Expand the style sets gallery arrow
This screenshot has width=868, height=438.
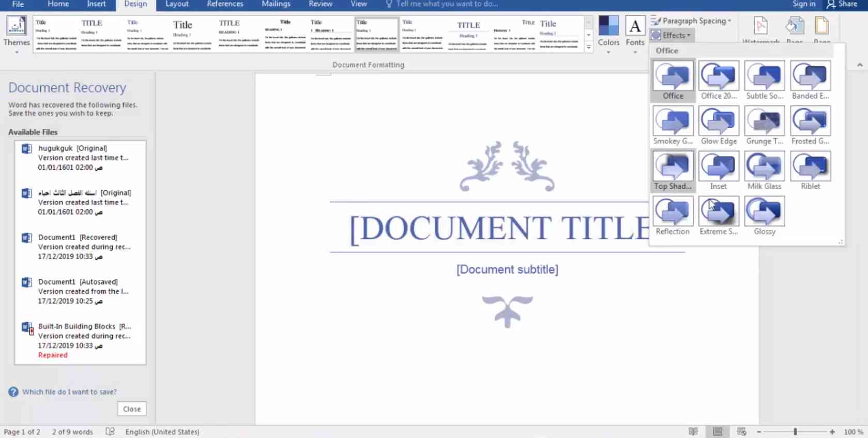pyautogui.click(x=588, y=47)
